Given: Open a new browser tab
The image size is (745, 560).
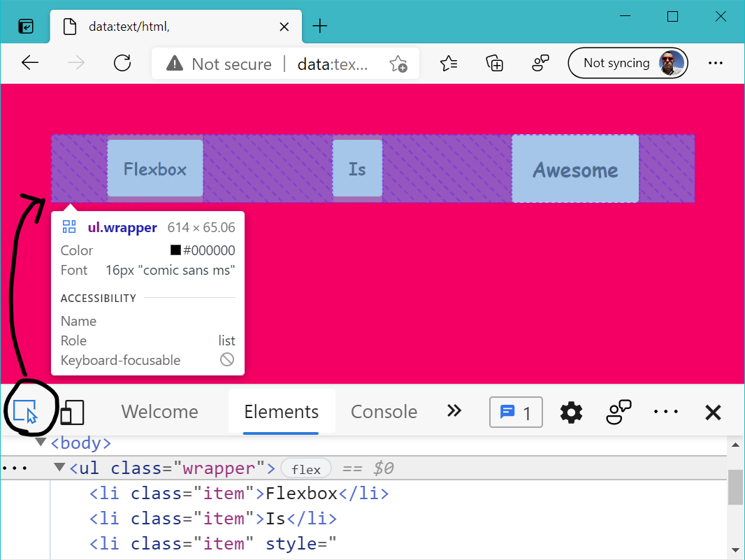Looking at the screenshot, I should pos(319,27).
